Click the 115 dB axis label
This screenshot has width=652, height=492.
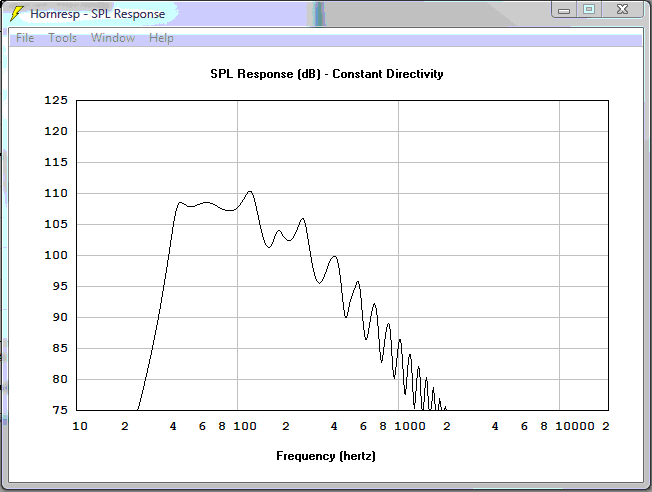[x=56, y=162]
